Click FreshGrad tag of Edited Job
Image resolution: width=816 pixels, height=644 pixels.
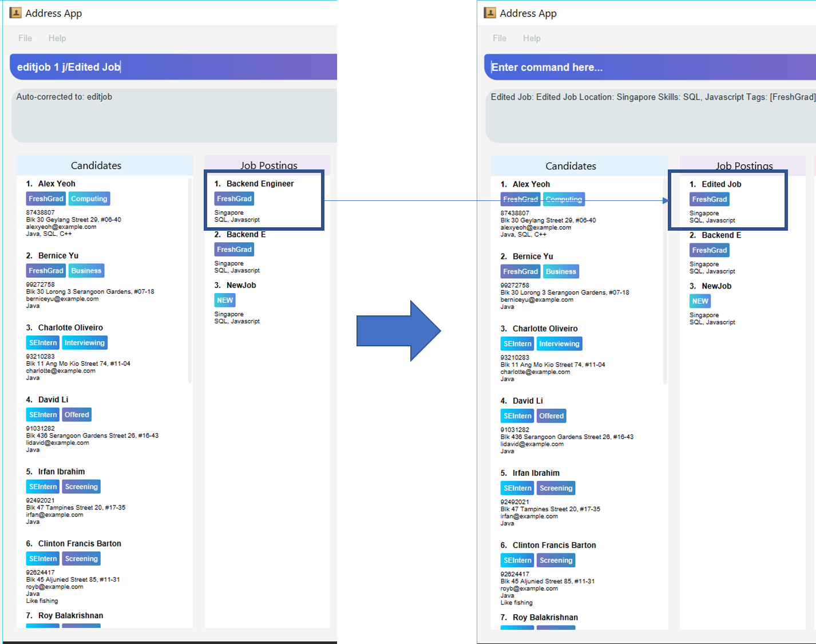[x=710, y=199]
